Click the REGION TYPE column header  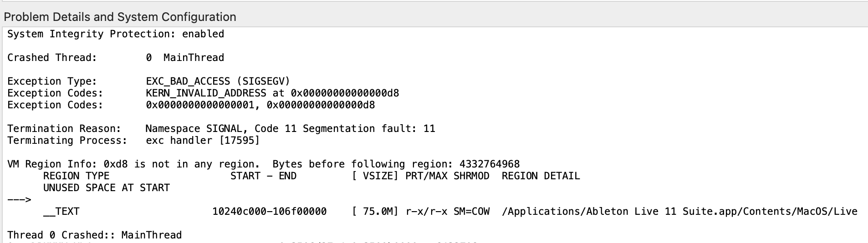point(76,176)
